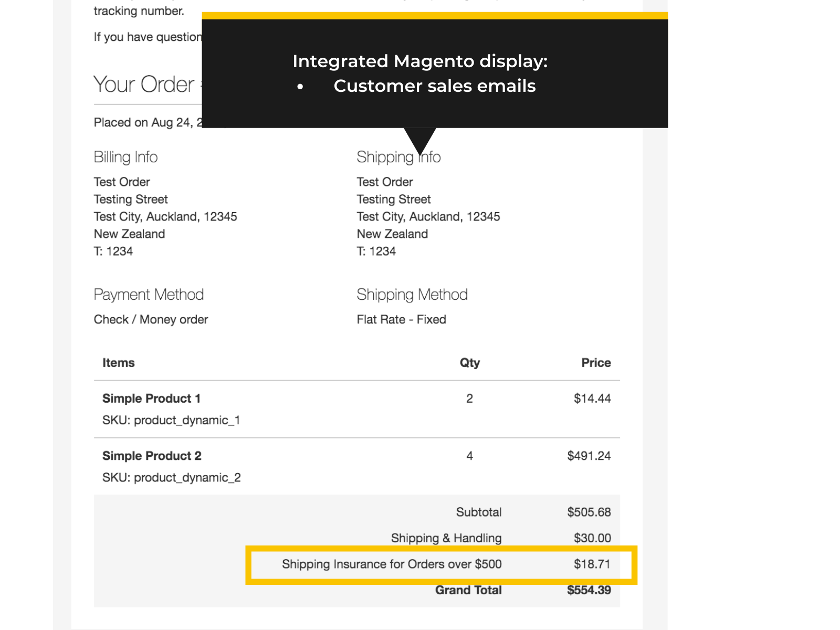Click the Subtotal amount $505.68

(x=589, y=512)
